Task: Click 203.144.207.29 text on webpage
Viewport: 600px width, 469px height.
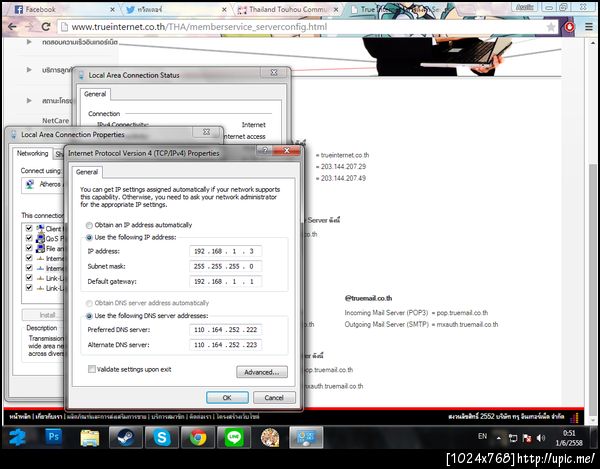Action: (343, 166)
